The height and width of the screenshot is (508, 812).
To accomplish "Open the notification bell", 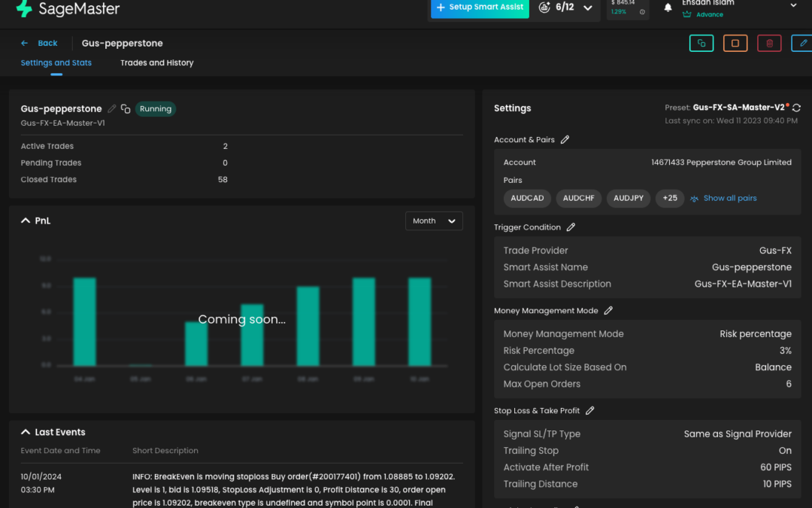I will [x=668, y=8].
